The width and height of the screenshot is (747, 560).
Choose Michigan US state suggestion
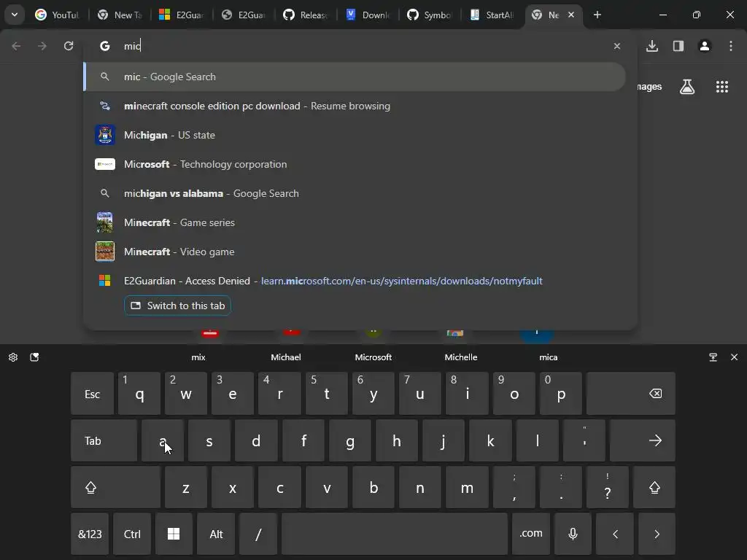355,135
